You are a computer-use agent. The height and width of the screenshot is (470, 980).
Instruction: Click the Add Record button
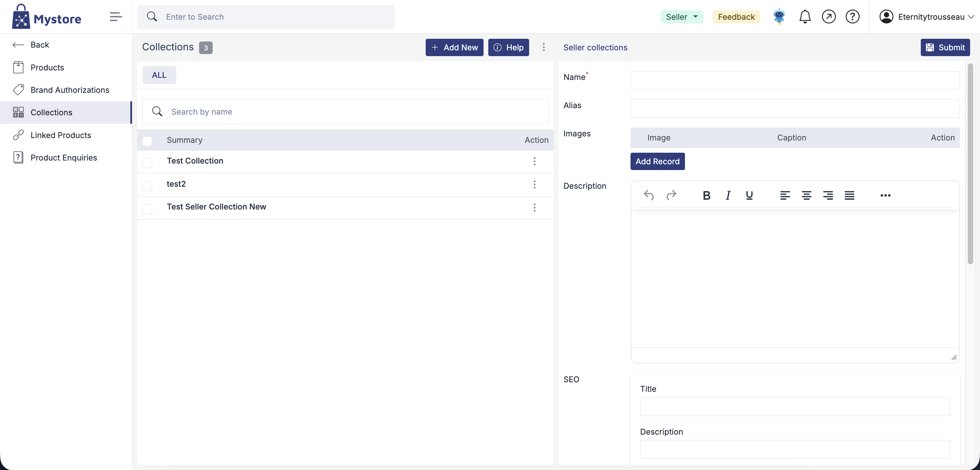pos(657,161)
